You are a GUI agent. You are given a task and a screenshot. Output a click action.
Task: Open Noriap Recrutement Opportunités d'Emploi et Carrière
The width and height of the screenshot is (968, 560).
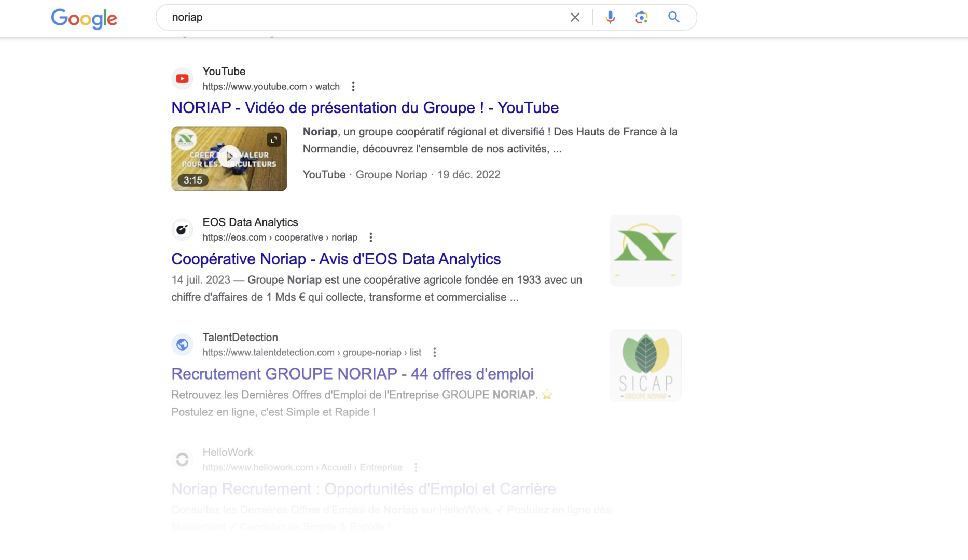click(x=363, y=489)
